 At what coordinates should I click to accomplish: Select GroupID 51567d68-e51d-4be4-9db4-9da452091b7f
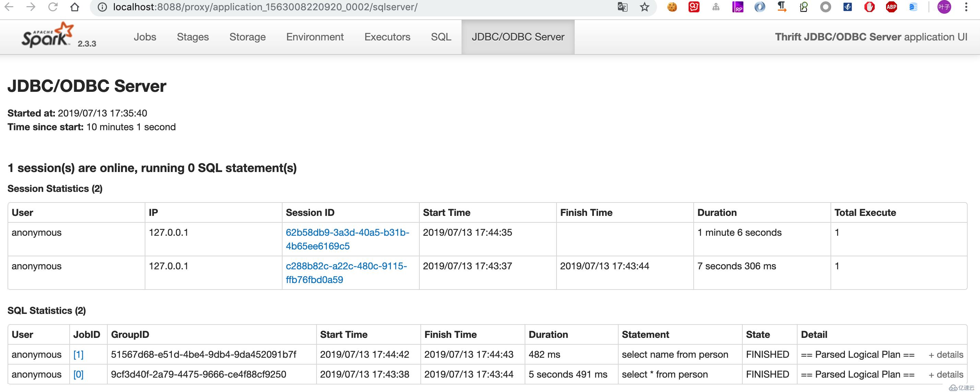204,354
